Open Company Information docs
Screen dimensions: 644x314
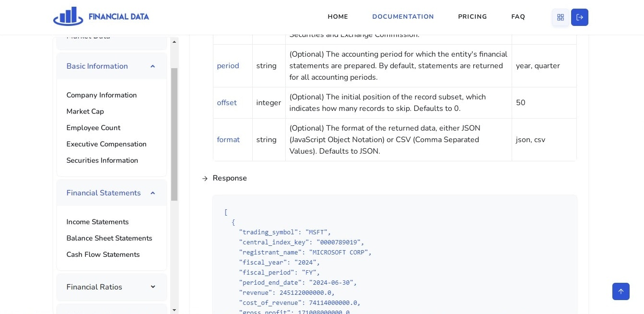pyautogui.click(x=102, y=95)
